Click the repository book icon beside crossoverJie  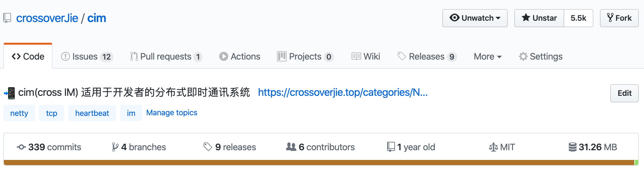[7, 18]
